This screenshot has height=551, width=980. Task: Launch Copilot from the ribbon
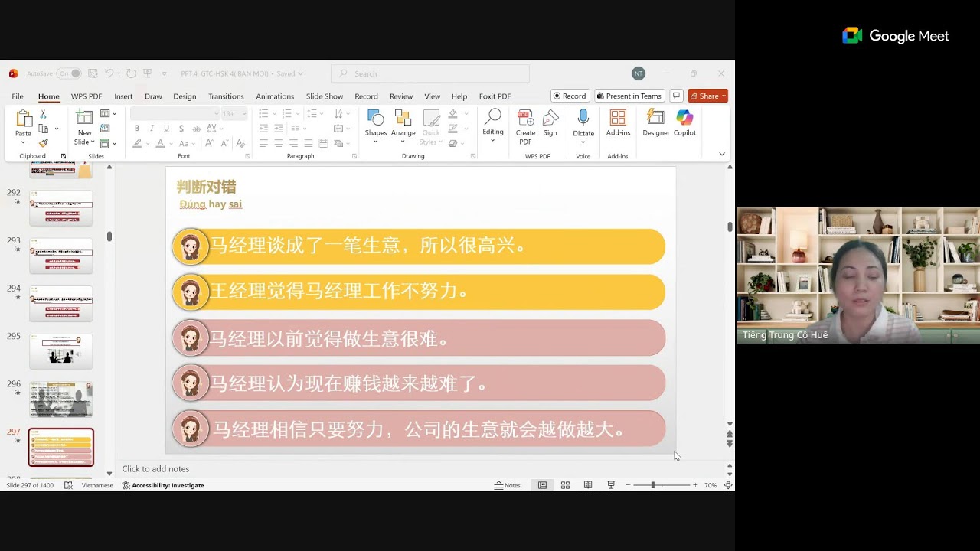point(684,123)
